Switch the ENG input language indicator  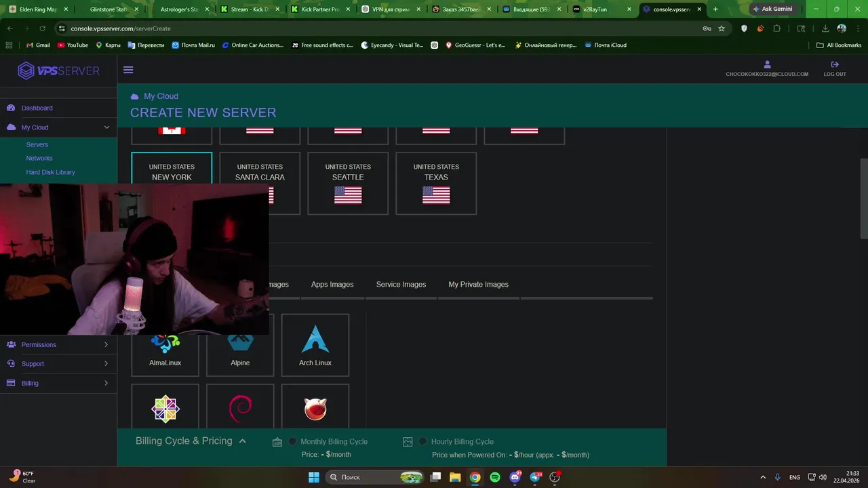pyautogui.click(x=794, y=477)
